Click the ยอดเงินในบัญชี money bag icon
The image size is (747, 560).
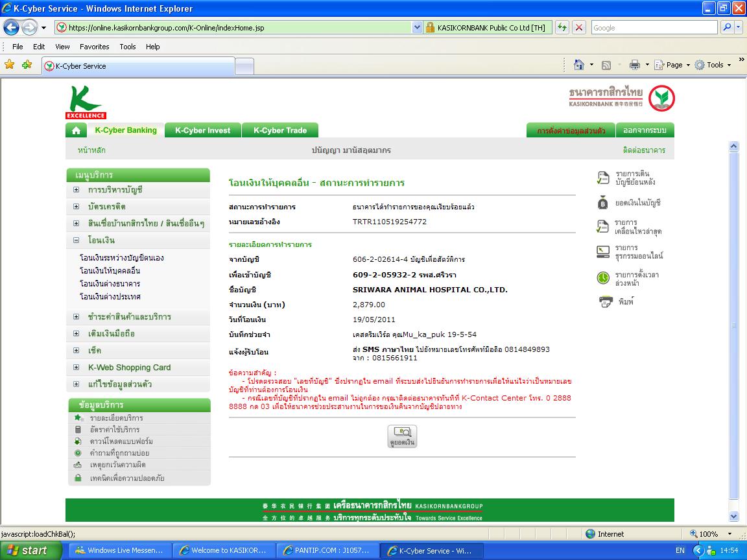coord(602,203)
